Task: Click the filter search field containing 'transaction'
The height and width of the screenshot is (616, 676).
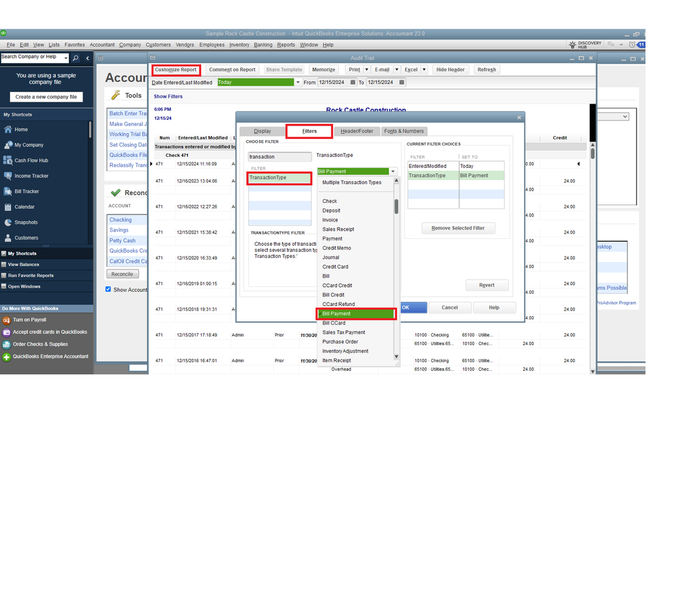Action: tap(279, 156)
